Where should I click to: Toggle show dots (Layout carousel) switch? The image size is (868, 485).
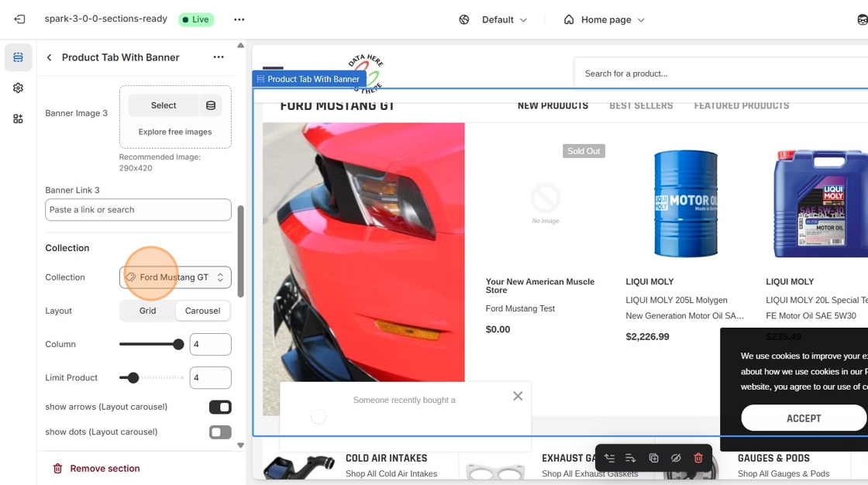[x=220, y=432]
